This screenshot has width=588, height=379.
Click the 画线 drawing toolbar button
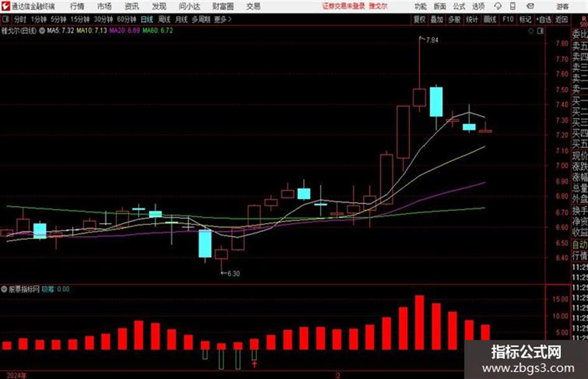click(490, 19)
